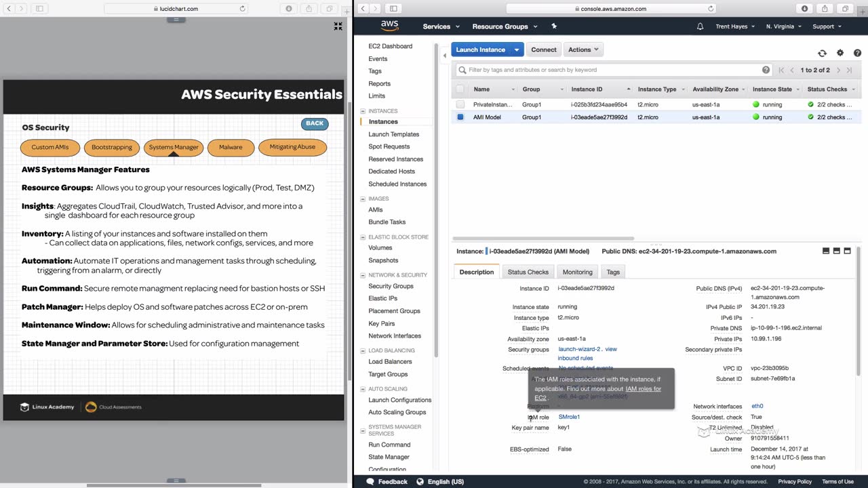Go to previous page of instances
The image size is (868, 488).
[791, 70]
